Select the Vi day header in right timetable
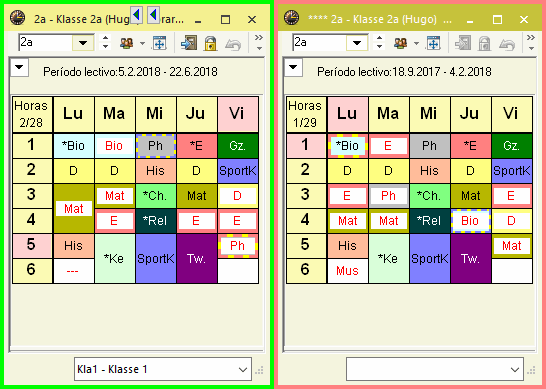Screen dimensions: 546x389 pos(512,114)
